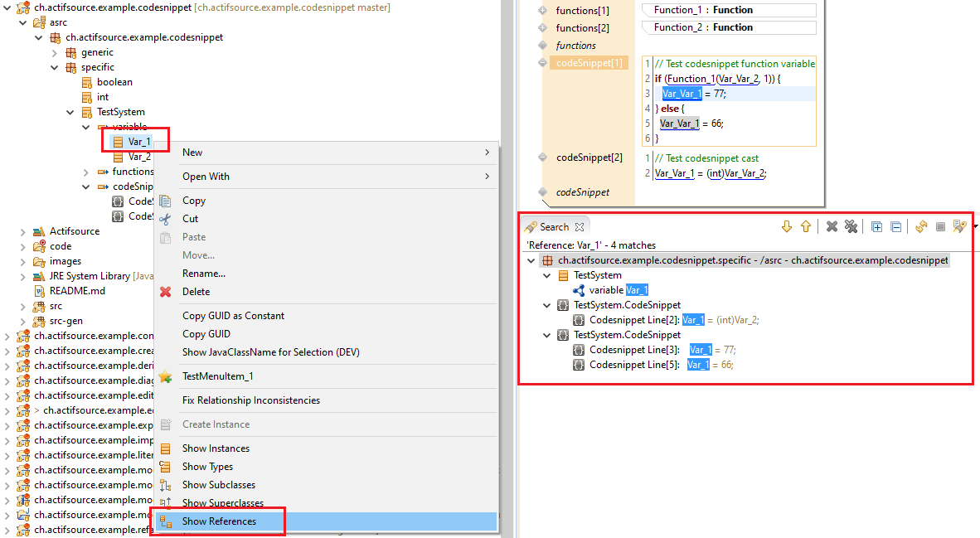Pin the Search view
The width and height of the screenshot is (980, 538).
(x=960, y=226)
